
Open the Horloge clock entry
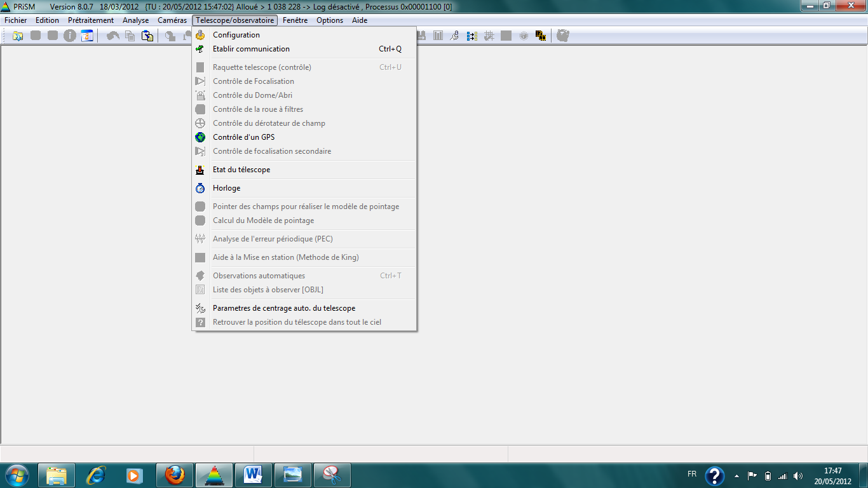[x=226, y=188]
